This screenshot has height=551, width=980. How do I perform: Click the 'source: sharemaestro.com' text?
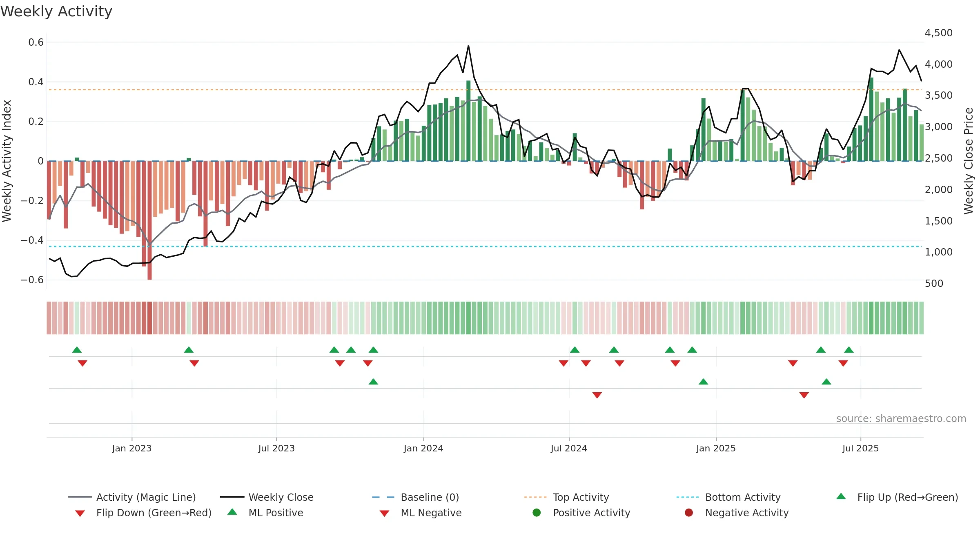[901, 418]
